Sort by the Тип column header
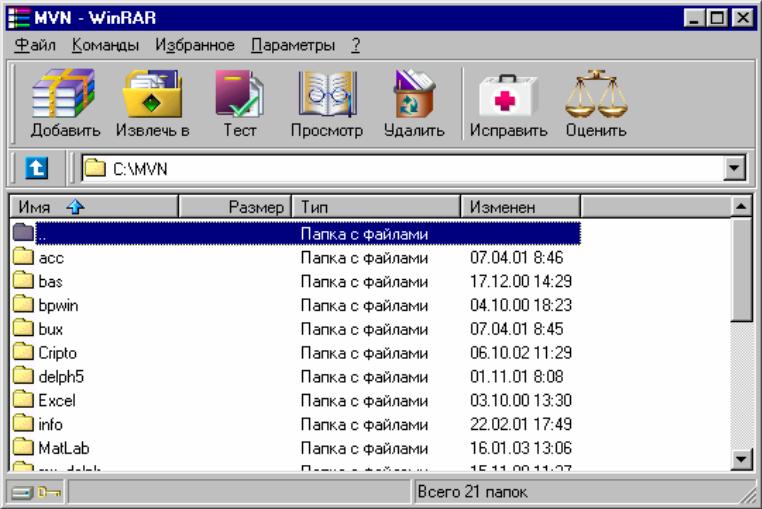The height and width of the screenshot is (509, 762). 376,207
